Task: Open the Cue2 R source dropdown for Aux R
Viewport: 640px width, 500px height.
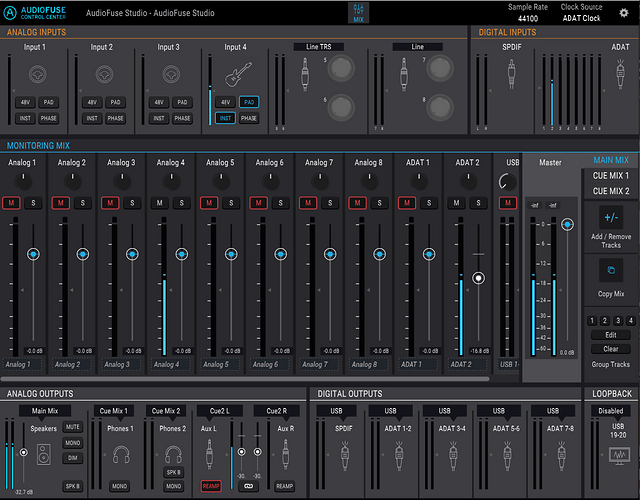Action: (x=277, y=411)
